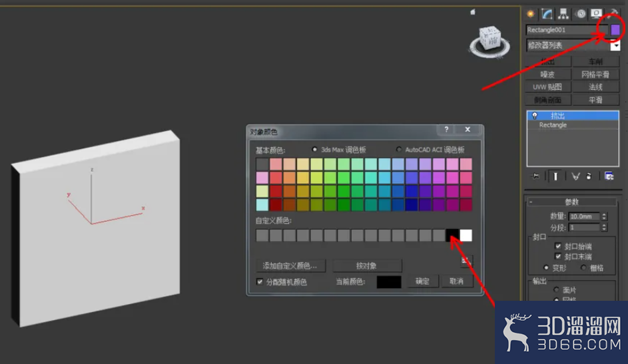The image size is (628, 364).
Task: Select the 挤出 entry in modifier stack
Action: [573, 116]
